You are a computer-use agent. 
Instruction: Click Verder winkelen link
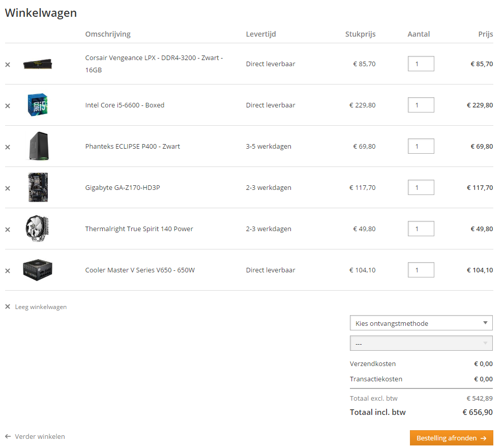point(35,437)
